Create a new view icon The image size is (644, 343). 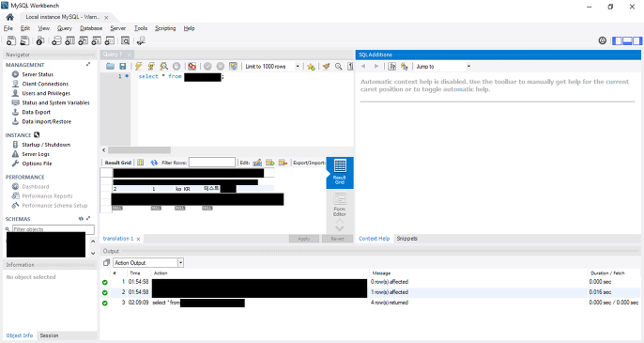coord(84,40)
